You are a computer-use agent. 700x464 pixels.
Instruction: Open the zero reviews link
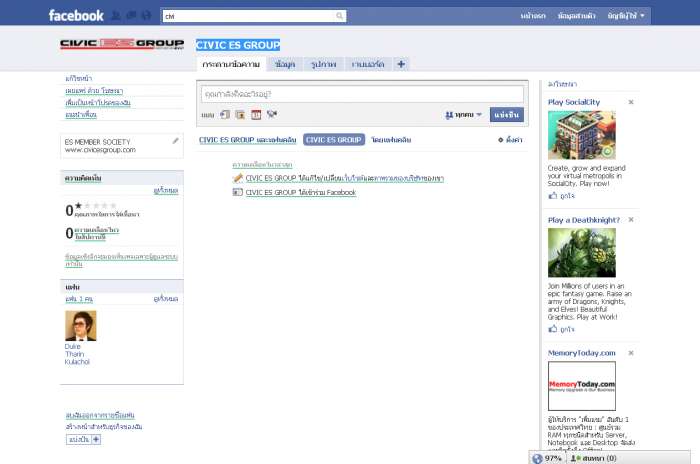coord(97,234)
